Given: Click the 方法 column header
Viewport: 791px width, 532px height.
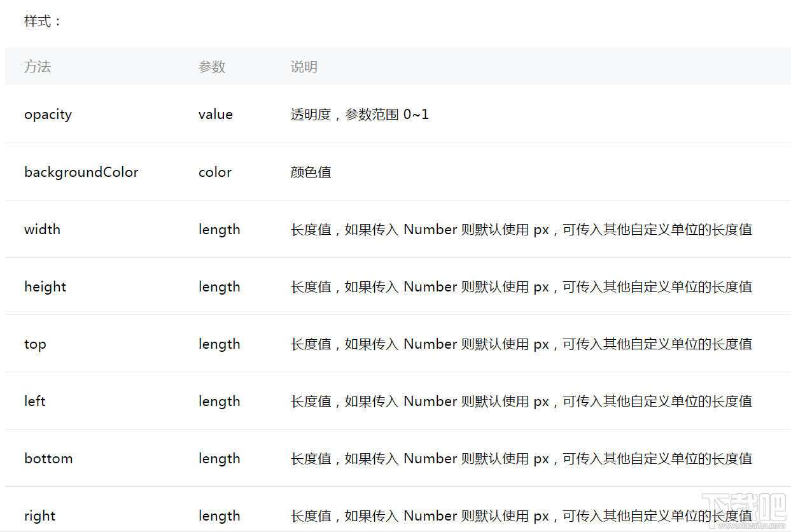Looking at the screenshot, I should pos(38,66).
